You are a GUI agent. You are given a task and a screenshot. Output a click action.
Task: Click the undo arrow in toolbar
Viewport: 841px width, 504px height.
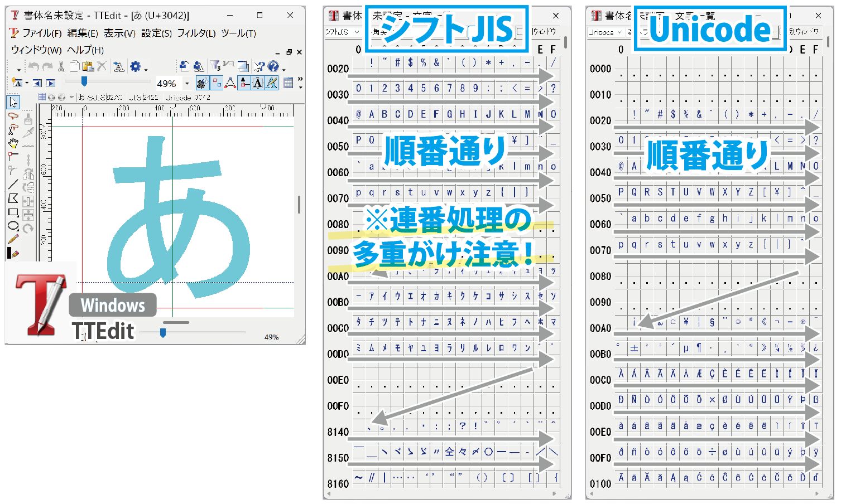(33, 66)
